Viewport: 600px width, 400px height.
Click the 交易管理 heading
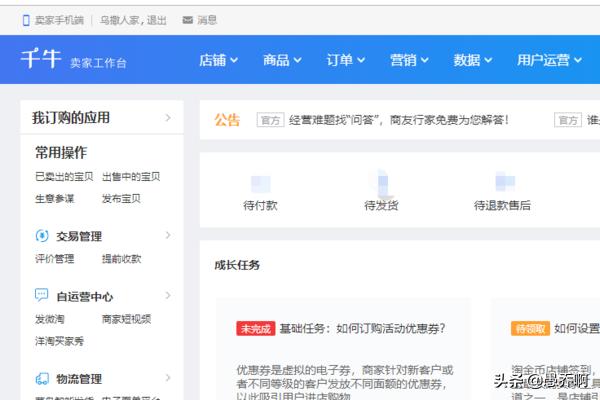coord(79,236)
